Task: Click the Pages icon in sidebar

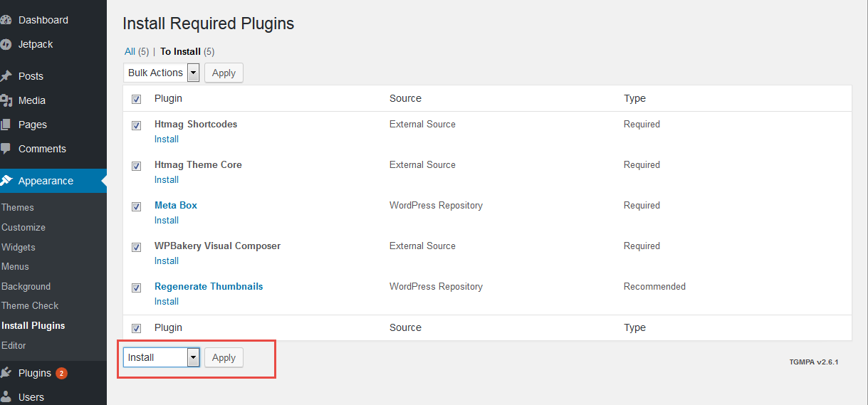Action: 6,125
